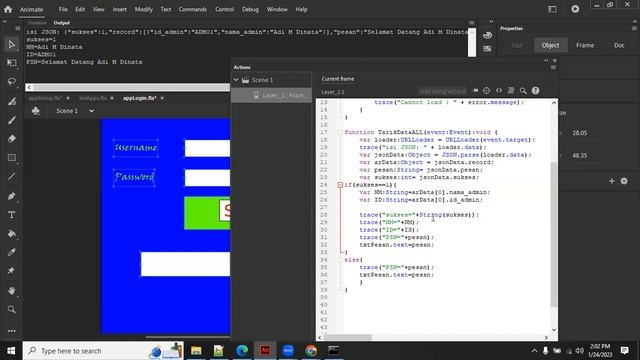The image size is (640, 360).
Task: Select the Free Transform tool
Action: point(11,62)
